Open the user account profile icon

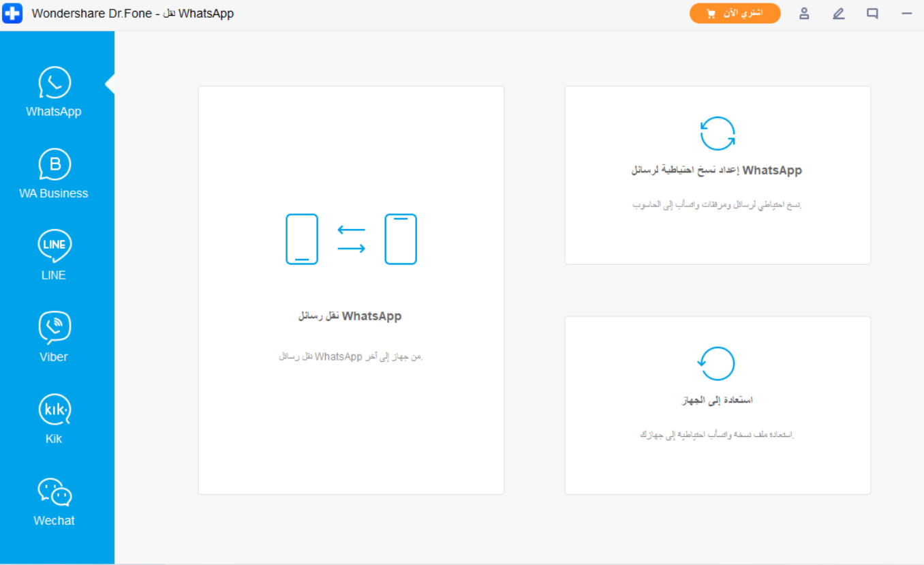coord(804,14)
